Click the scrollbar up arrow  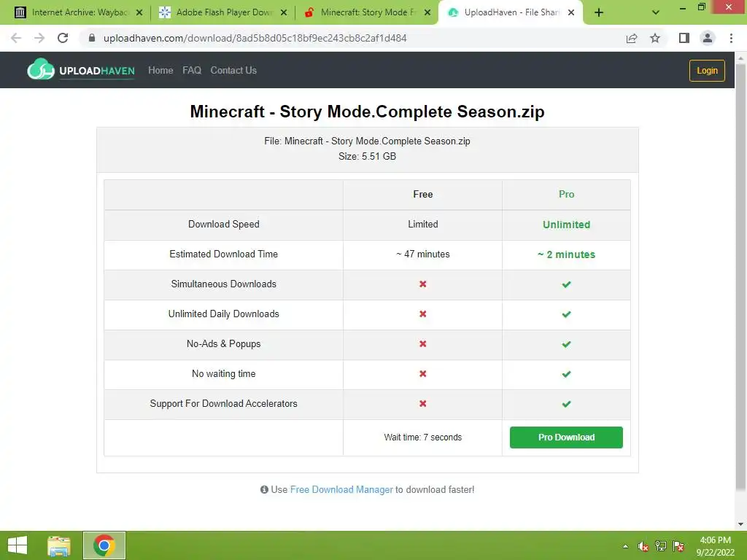(740, 58)
